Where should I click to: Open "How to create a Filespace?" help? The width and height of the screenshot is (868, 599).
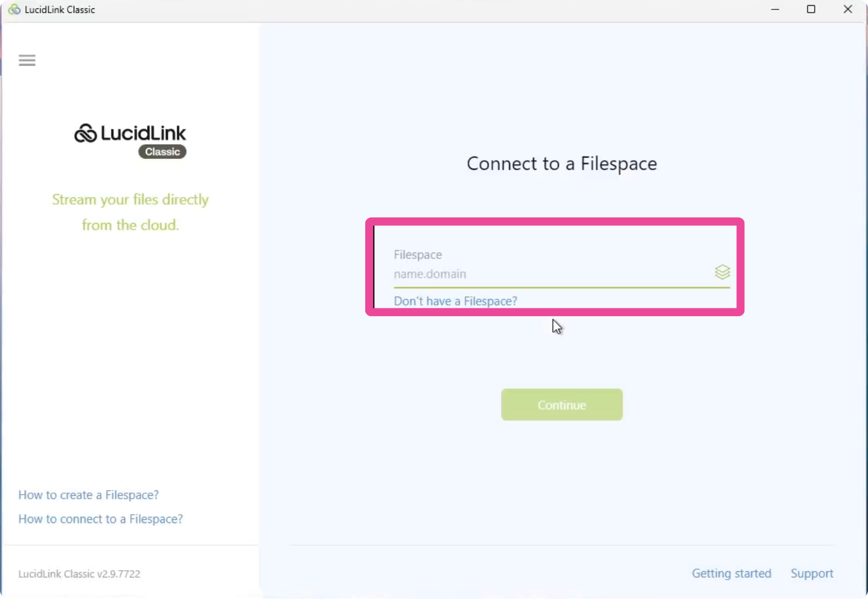point(89,495)
